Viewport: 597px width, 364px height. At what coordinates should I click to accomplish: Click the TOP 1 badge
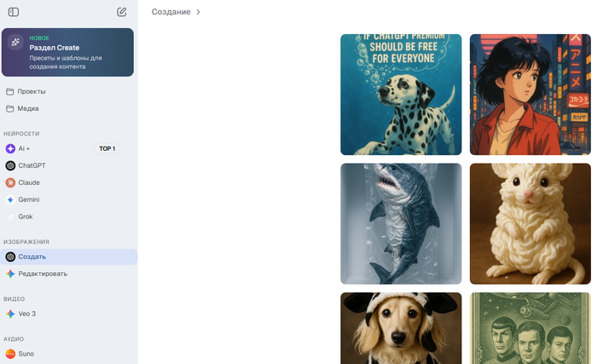coord(107,148)
